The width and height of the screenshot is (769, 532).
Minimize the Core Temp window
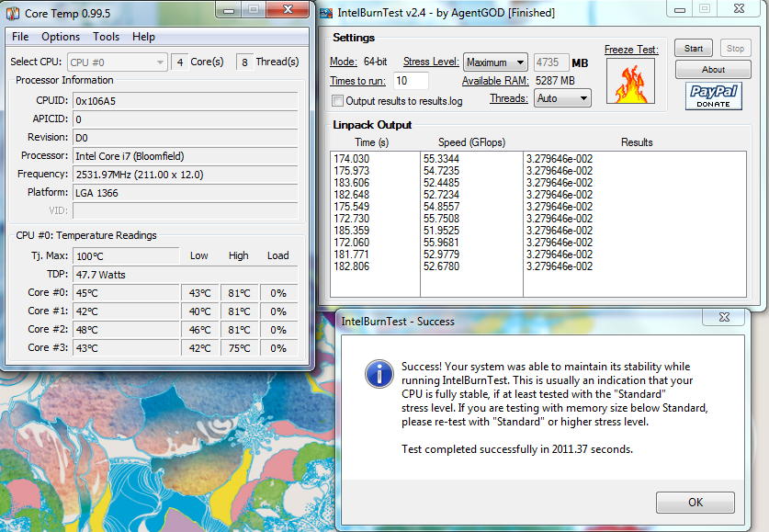[x=229, y=10]
